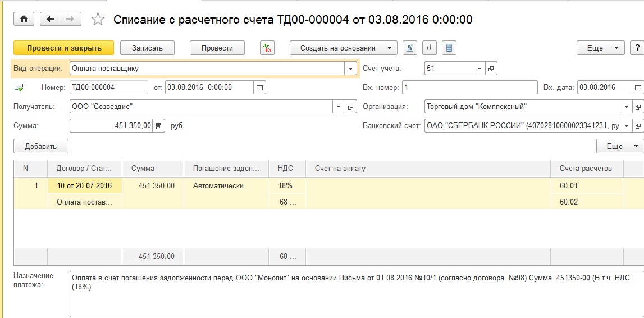Image resolution: width=644 pixels, height=318 pixels.
Task: Open Организация item form icon
Action: click(638, 107)
